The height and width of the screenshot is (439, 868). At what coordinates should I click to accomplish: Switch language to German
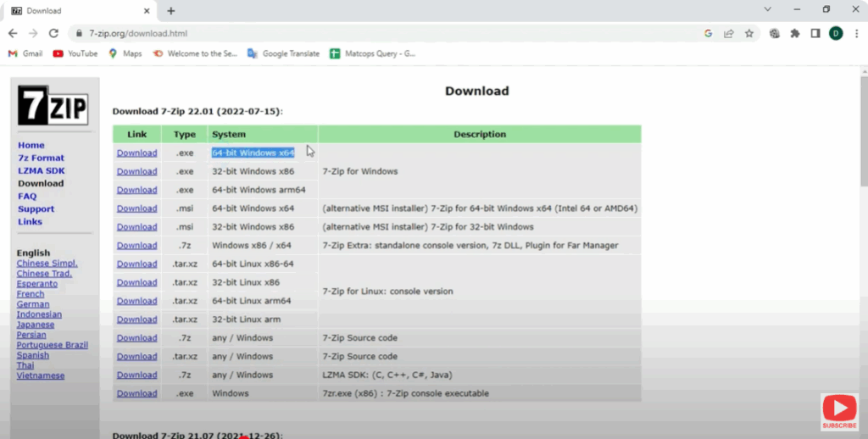[x=33, y=304]
